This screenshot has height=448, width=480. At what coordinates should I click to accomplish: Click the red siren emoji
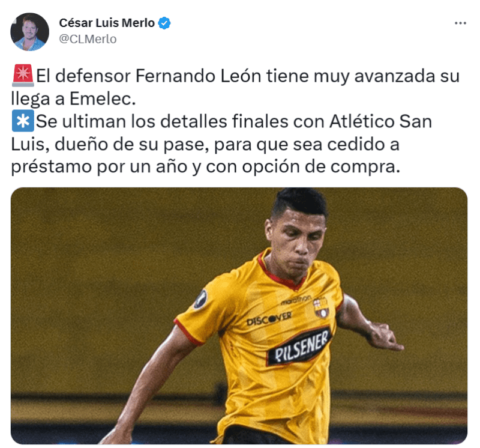click(x=23, y=75)
